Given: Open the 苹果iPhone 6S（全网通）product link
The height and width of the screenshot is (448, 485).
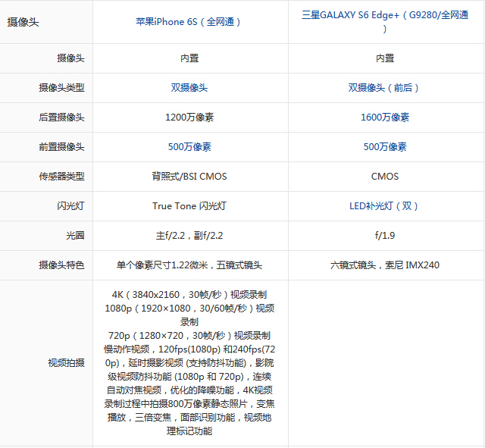Looking at the screenshot, I should pyautogui.click(x=188, y=22).
